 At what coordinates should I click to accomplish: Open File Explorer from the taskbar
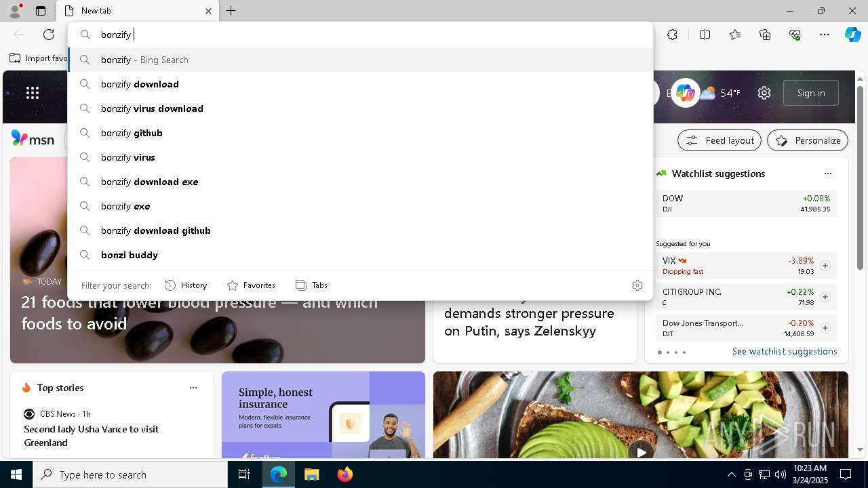pos(311,474)
